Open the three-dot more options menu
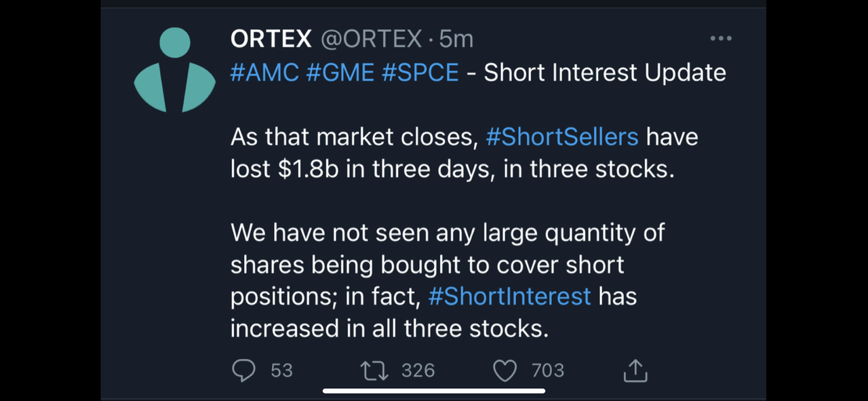 720,39
